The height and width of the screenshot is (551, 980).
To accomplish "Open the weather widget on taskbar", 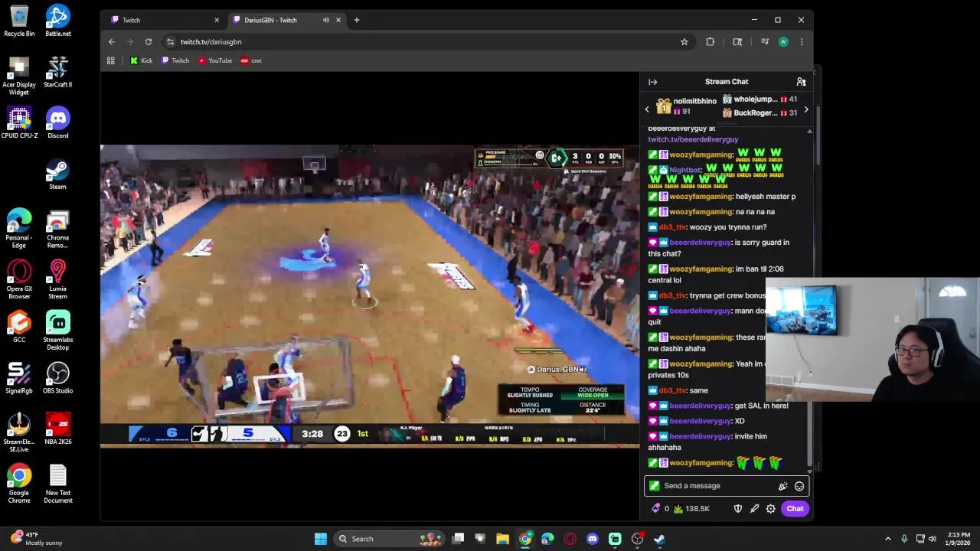I will pyautogui.click(x=34, y=539).
